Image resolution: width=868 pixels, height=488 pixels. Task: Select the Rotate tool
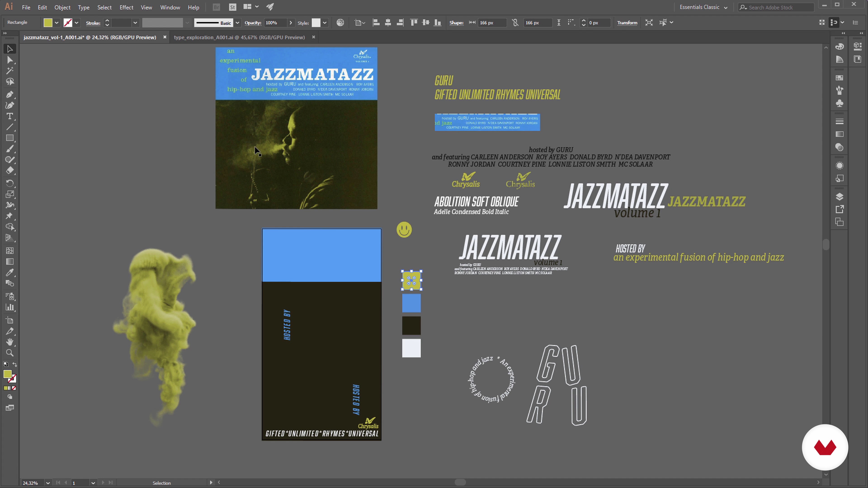10,183
